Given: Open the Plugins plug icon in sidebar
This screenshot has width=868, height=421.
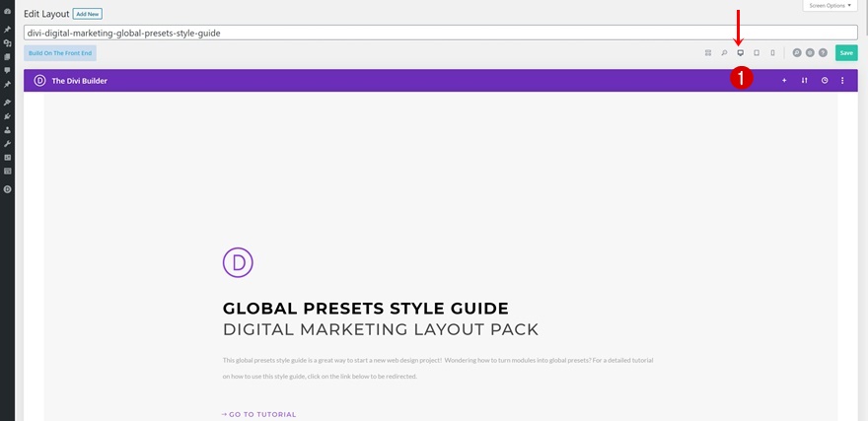Looking at the screenshot, I should (x=7, y=116).
